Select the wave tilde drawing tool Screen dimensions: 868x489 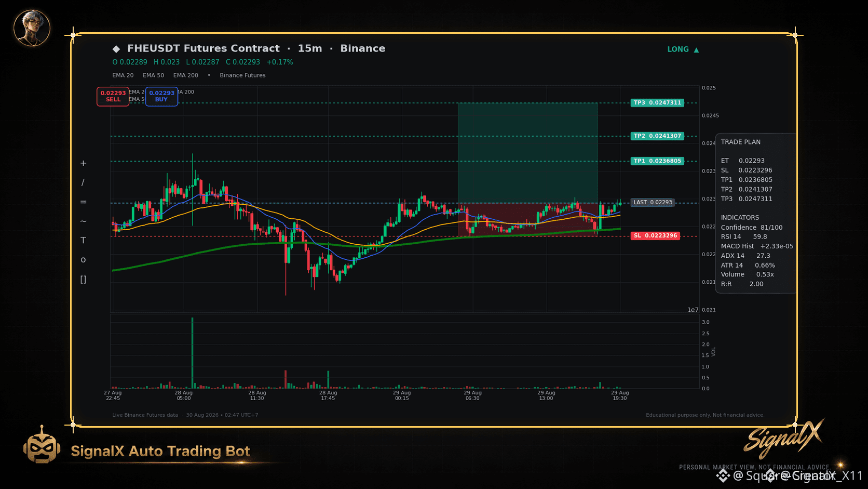pyautogui.click(x=83, y=221)
